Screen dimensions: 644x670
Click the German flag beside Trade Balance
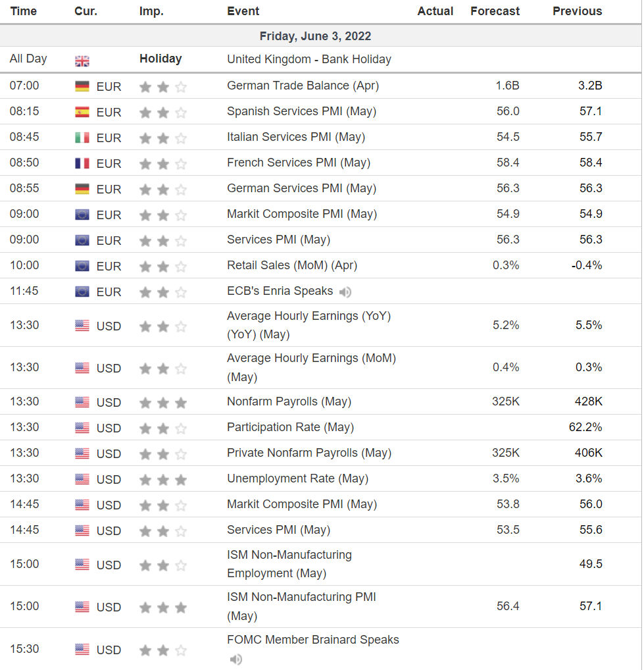(x=82, y=86)
